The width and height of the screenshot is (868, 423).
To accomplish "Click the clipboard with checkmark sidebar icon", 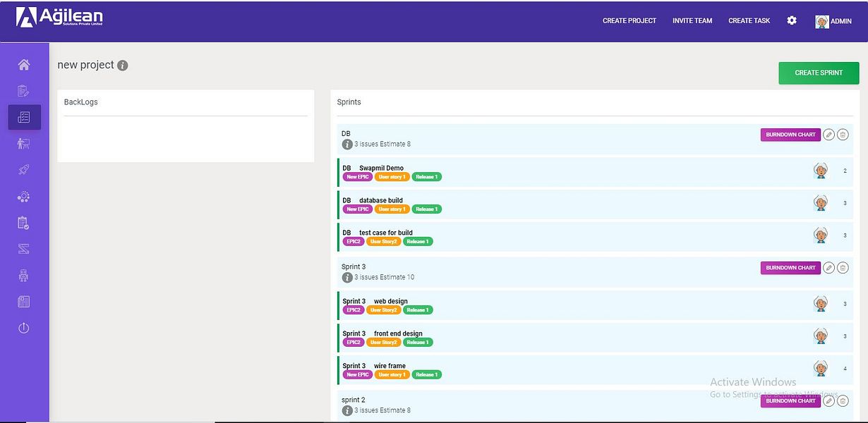I will 24,223.
